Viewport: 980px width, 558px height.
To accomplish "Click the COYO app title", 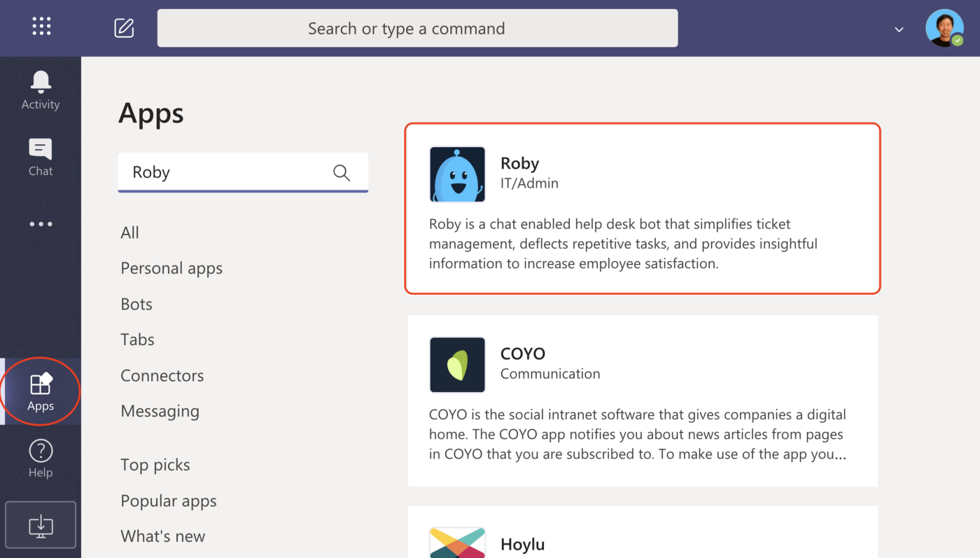I will 523,354.
